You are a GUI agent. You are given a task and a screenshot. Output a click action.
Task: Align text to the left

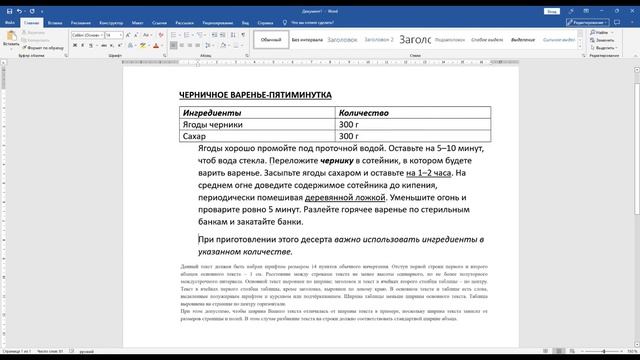173,45
